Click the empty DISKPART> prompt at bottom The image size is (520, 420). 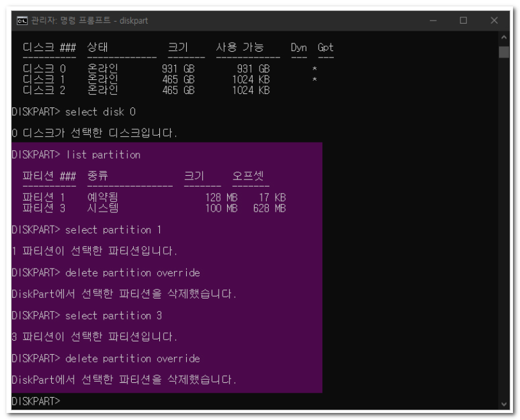36,401
